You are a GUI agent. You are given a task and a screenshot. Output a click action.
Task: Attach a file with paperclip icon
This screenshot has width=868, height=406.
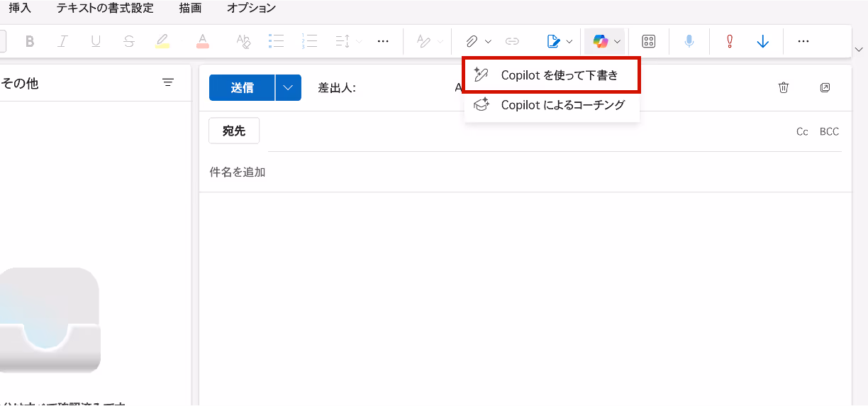coord(471,42)
